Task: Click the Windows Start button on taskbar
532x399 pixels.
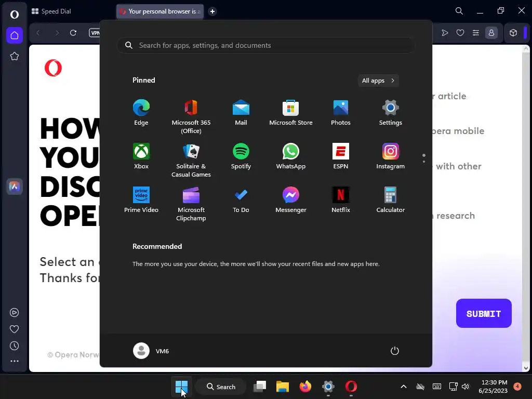Action: (181, 387)
